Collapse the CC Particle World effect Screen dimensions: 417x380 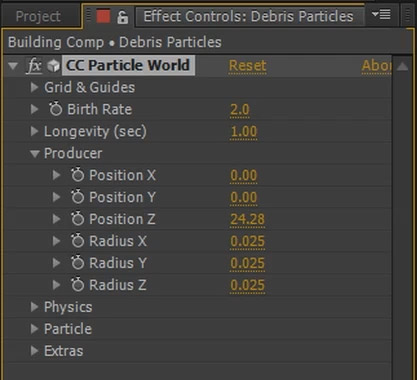point(13,66)
